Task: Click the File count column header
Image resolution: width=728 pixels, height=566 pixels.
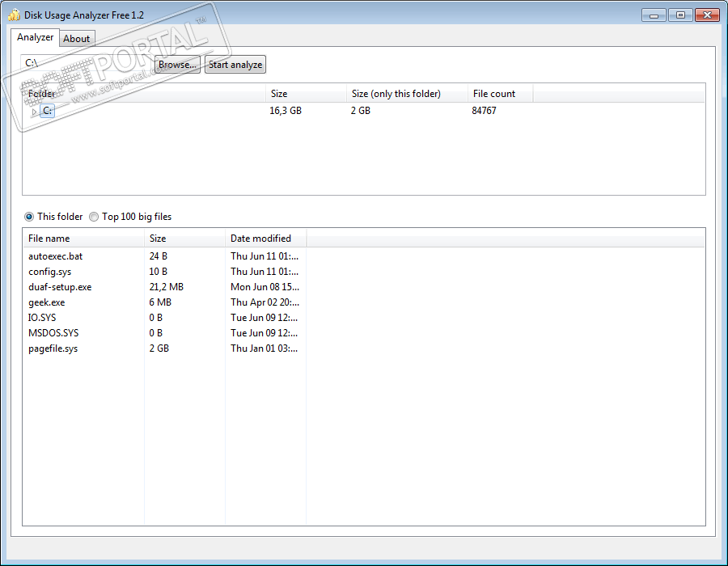Action: [x=501, y=94]
